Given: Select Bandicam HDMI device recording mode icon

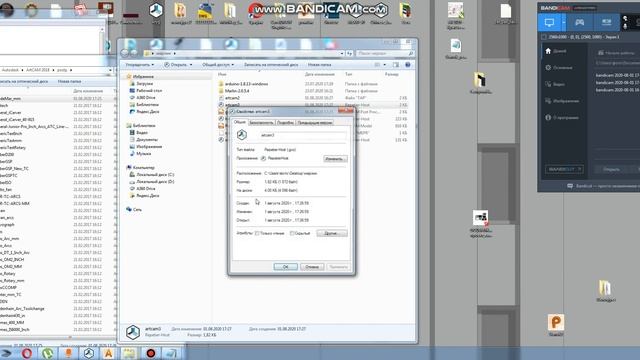Looking at the screenshot, I should click(x=607, y=22).
